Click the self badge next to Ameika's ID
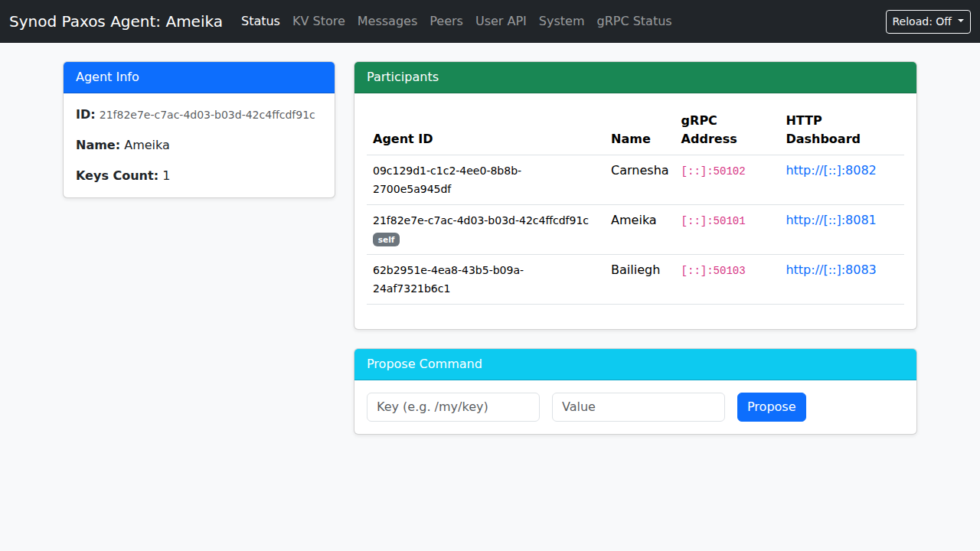980x551 pixels. (x=386, y=240)
